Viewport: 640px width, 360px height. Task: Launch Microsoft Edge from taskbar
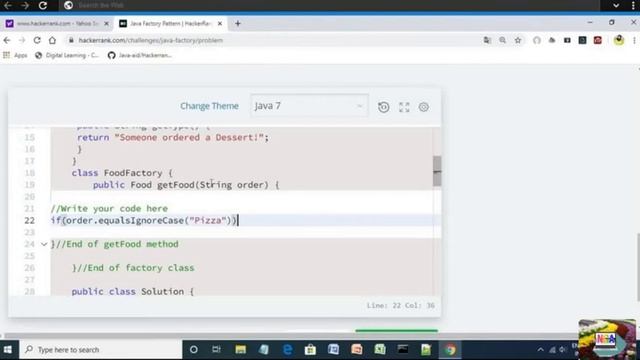(287, 349)
